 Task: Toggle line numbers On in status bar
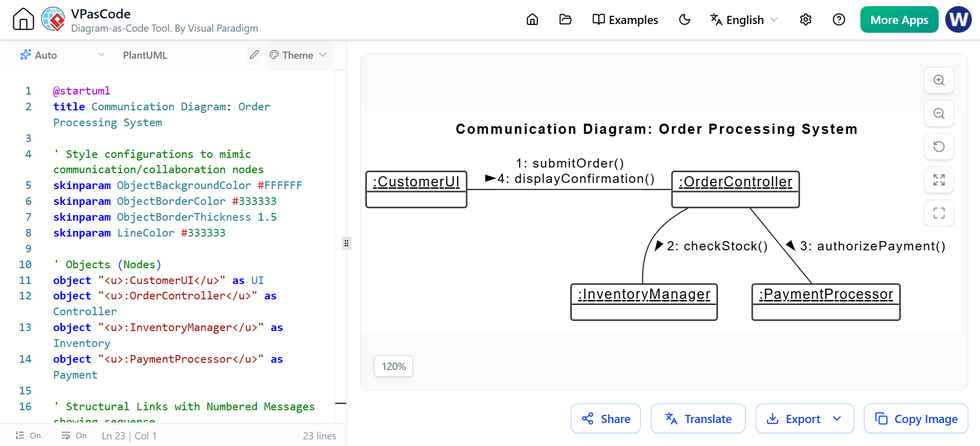[x=28, y=435]
